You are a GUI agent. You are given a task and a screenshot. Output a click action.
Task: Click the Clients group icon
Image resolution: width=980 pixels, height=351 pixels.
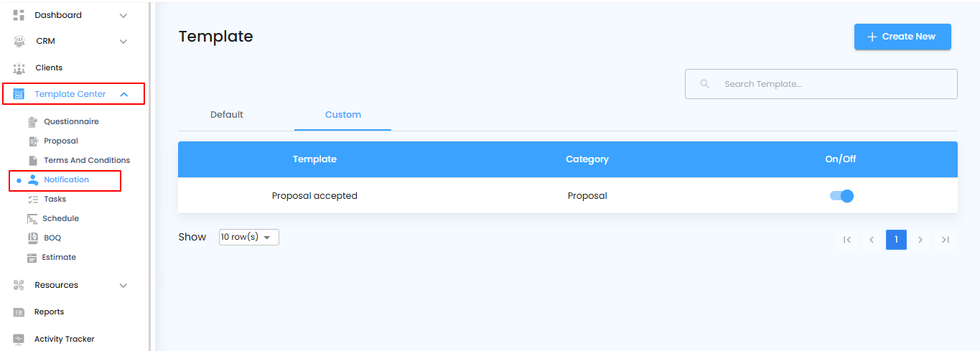pos(19,68)
